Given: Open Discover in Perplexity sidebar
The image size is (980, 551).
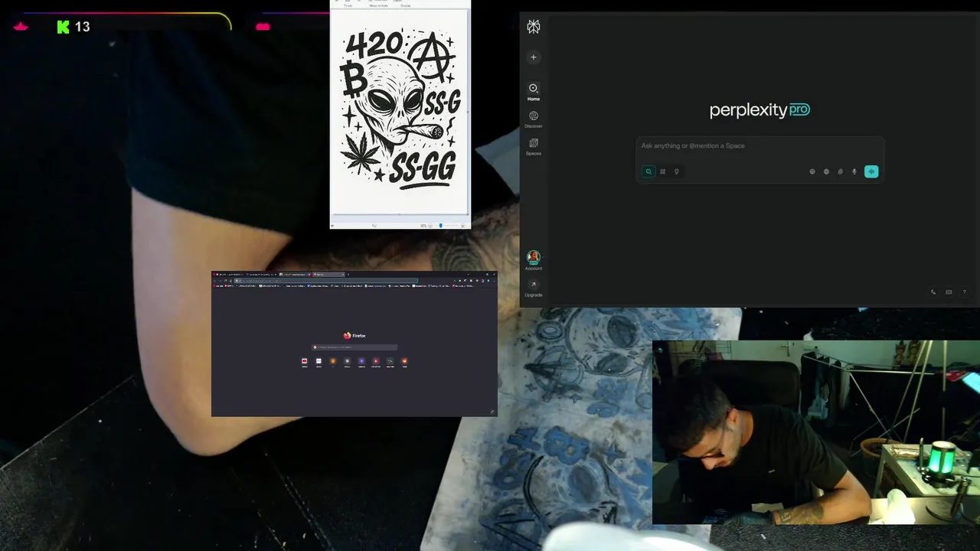Looking at the screenshot, I should [x=534, y=119].
